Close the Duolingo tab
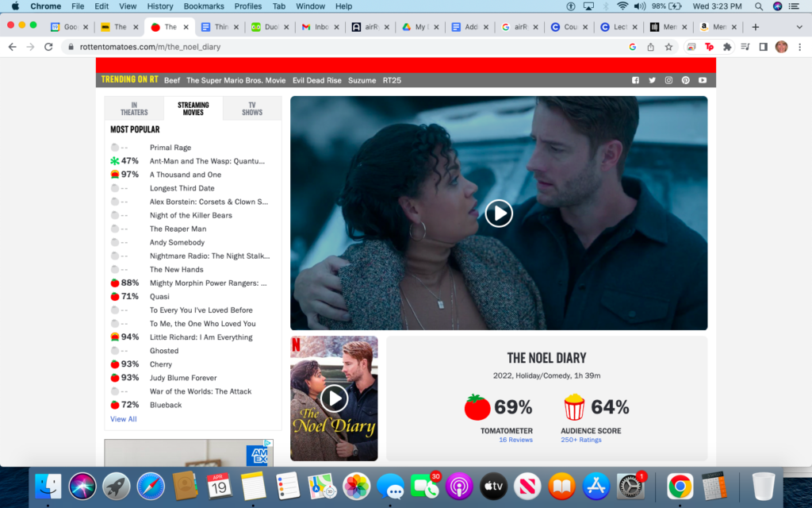 [286, 27]
